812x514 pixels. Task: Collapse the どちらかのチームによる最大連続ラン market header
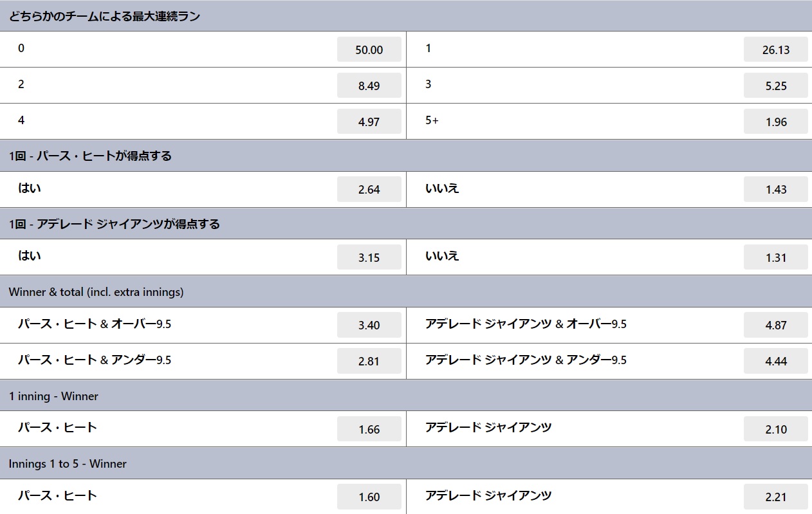pyautogui.click(x=406, y=16)
